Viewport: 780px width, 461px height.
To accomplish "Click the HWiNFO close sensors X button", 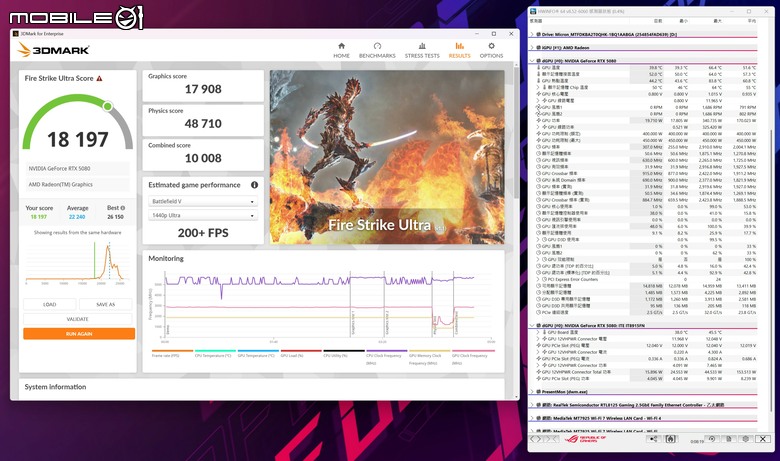I will 763,439.
